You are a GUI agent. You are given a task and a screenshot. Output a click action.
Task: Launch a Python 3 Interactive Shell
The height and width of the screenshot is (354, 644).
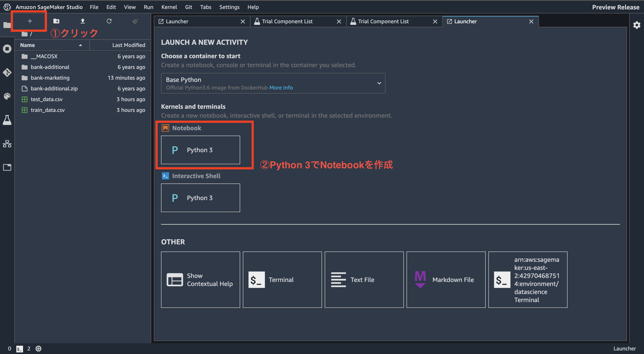(x=201, y=198)
